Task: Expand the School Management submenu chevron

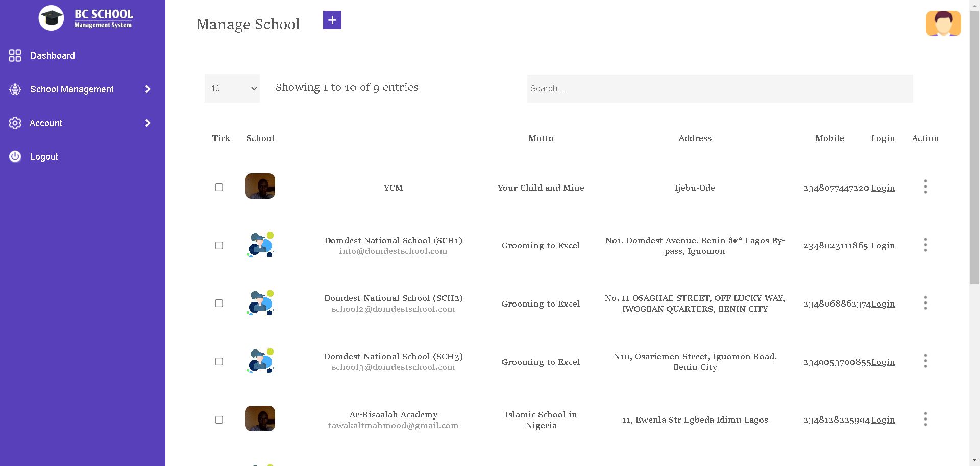Action: click(x=148, y=89)
